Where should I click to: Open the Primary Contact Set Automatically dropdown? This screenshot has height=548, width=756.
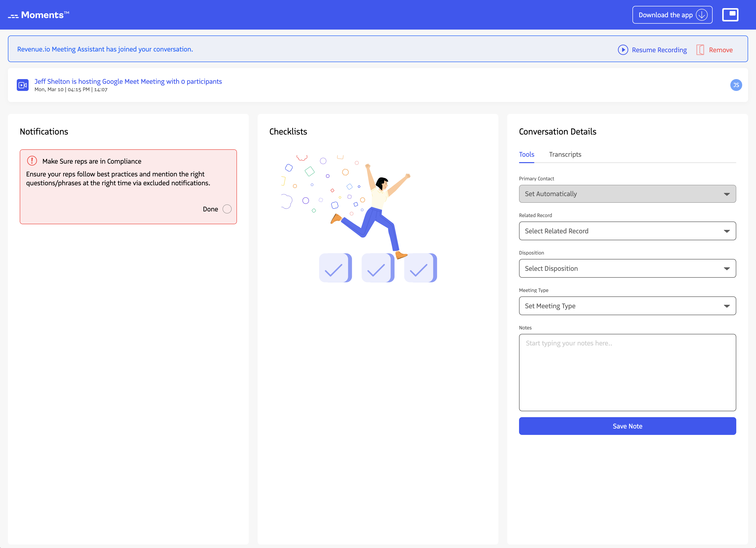[x=627, y=194]
